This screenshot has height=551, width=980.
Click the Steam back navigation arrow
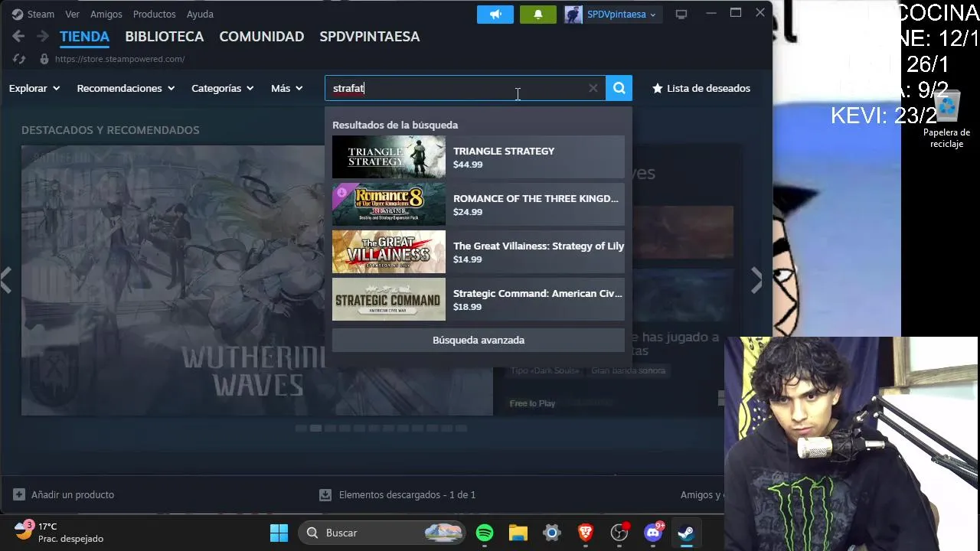[18, 36]
